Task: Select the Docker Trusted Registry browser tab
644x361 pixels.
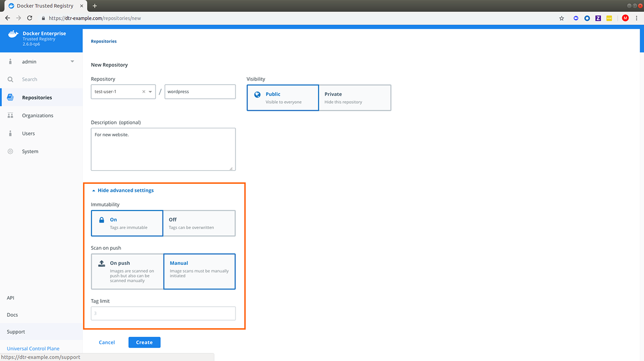Action: click(45, 6)
